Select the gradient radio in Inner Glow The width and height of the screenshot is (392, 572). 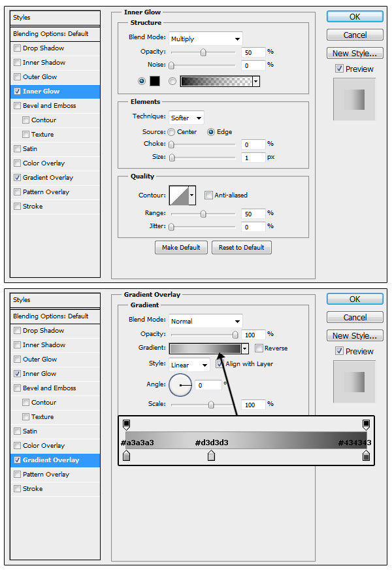172,81
